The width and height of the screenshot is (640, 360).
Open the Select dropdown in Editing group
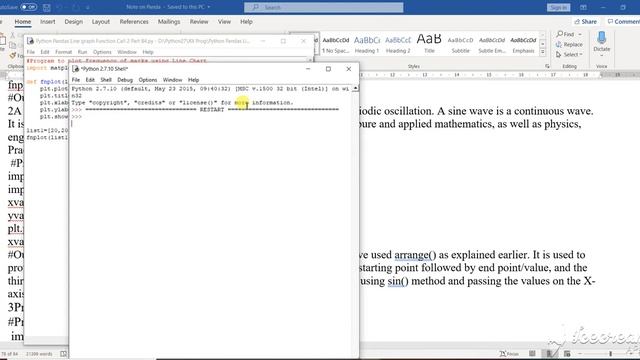[569, 55]
